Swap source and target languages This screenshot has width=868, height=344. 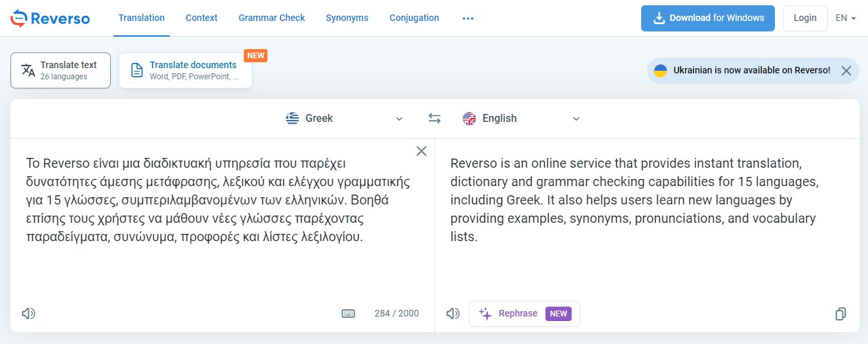point(435,119)
